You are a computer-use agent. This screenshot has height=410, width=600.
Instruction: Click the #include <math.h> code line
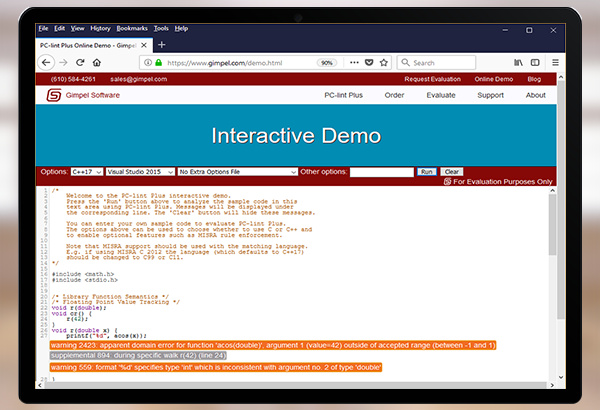[x=83, y=274]
